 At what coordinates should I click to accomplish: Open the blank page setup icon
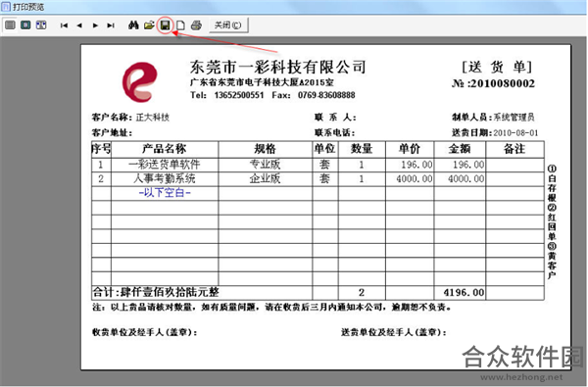pyautogui.click(x=180, y=25)
